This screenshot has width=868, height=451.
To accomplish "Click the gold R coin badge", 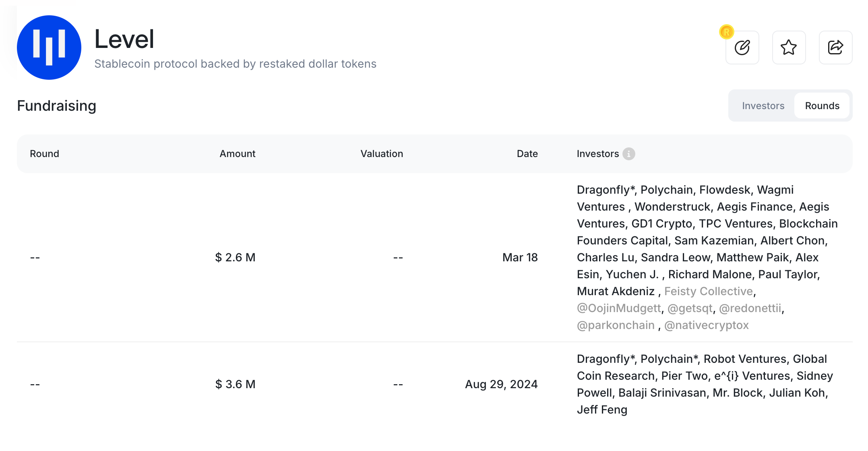I will click(727, 32).
